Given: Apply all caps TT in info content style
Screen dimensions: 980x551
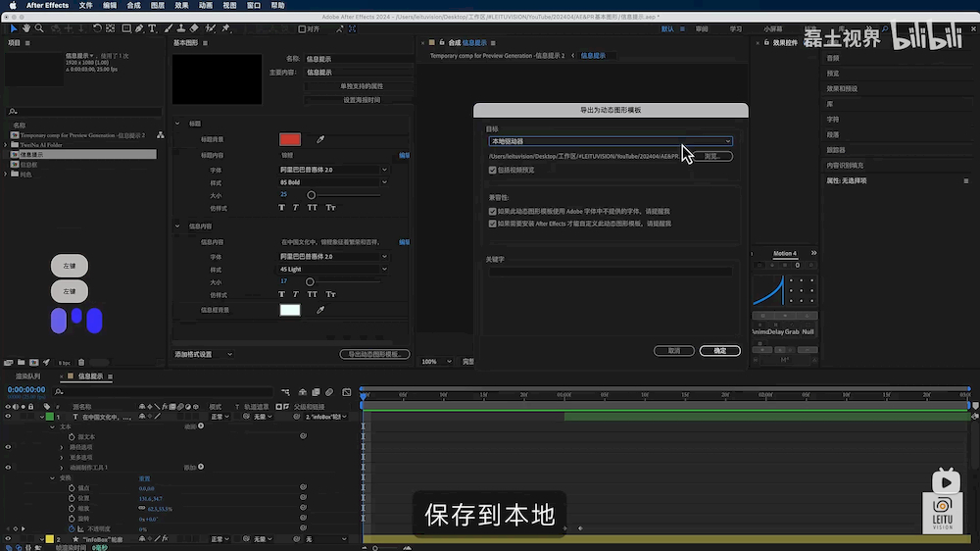Looking at the screenshot, I should click(x=312, y=294).
